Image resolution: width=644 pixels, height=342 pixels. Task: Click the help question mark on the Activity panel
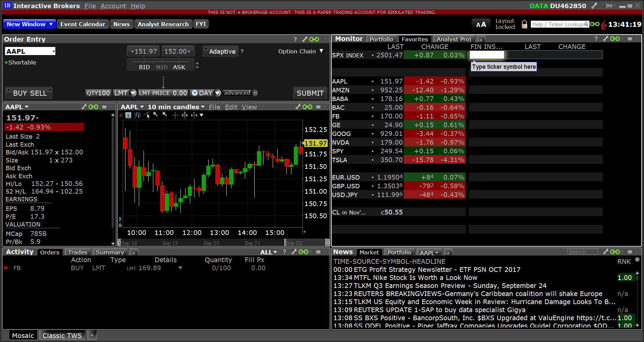284,252
